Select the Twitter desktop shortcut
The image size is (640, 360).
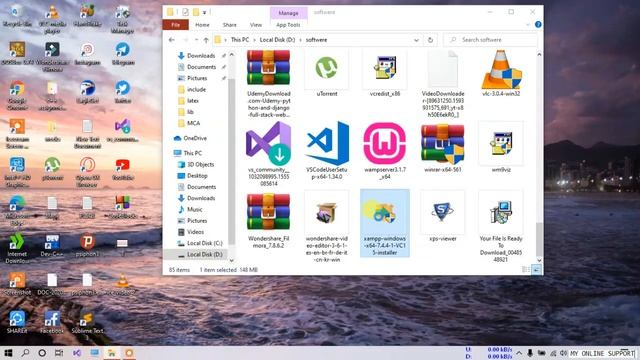click(122, 92)
